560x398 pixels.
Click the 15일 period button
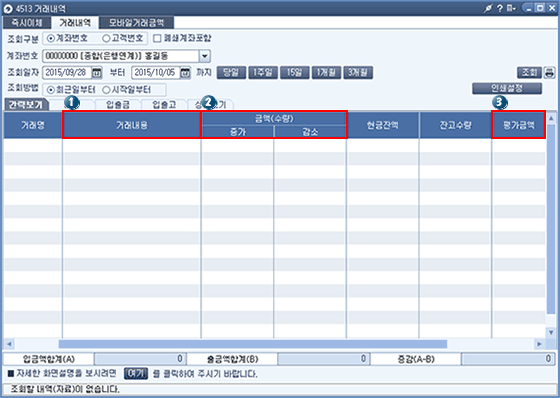click(294, 73)
